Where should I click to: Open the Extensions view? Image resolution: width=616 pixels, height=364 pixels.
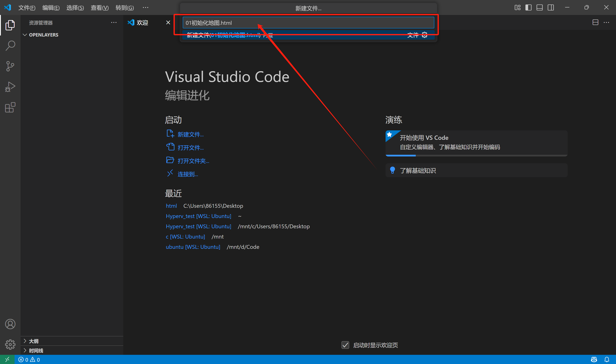click(x=10, y=108)
